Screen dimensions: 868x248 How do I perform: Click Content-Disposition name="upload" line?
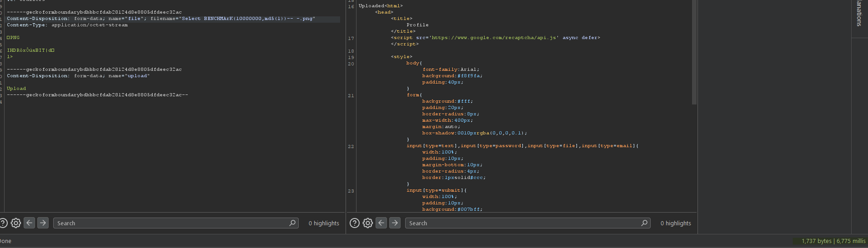click(78, 76)
